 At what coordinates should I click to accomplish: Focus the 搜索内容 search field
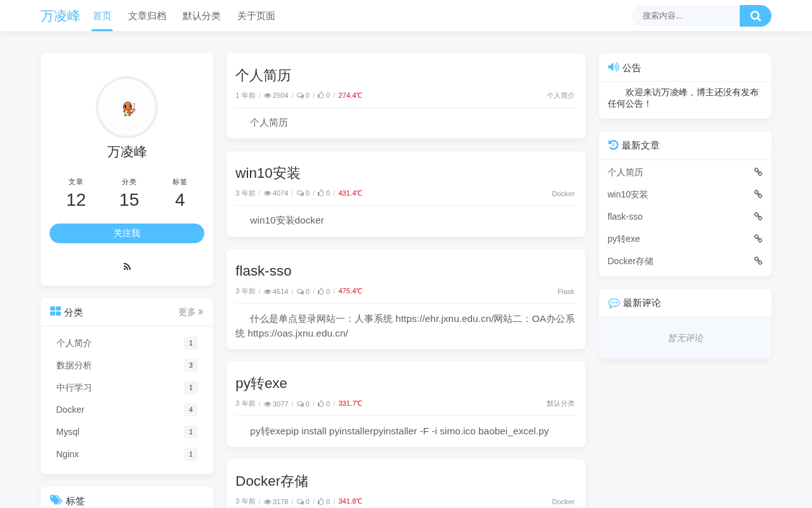pos(686,16)
